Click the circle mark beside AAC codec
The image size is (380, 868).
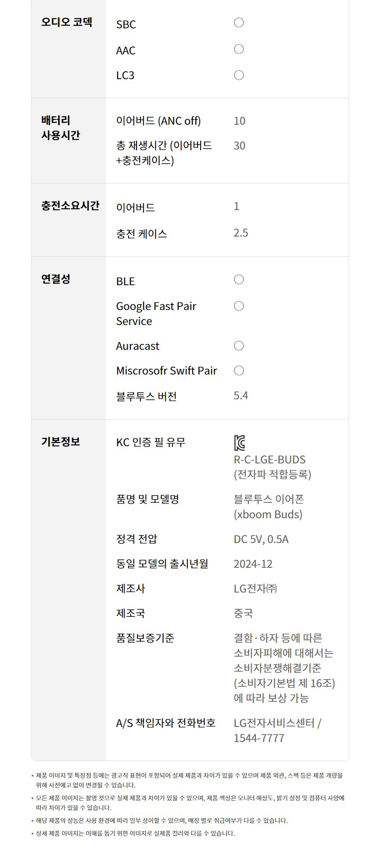pos(239,49)
